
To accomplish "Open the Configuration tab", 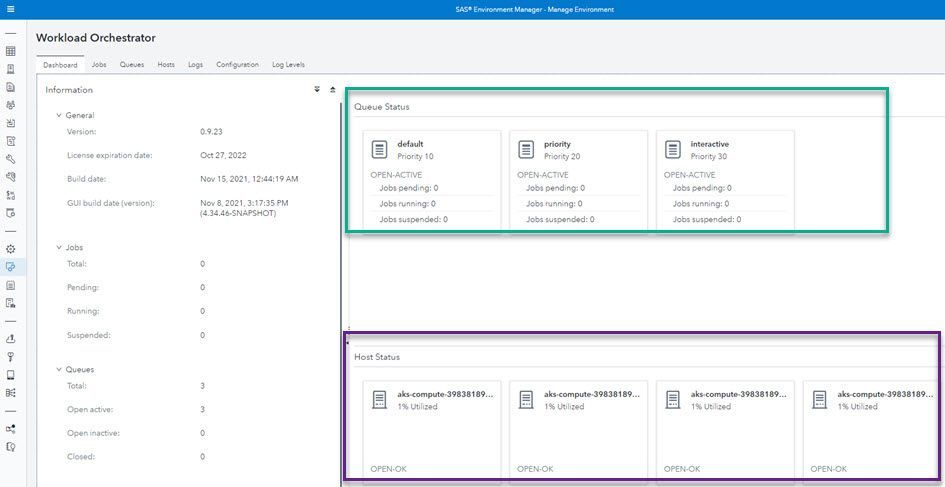I will pos(237,65).
